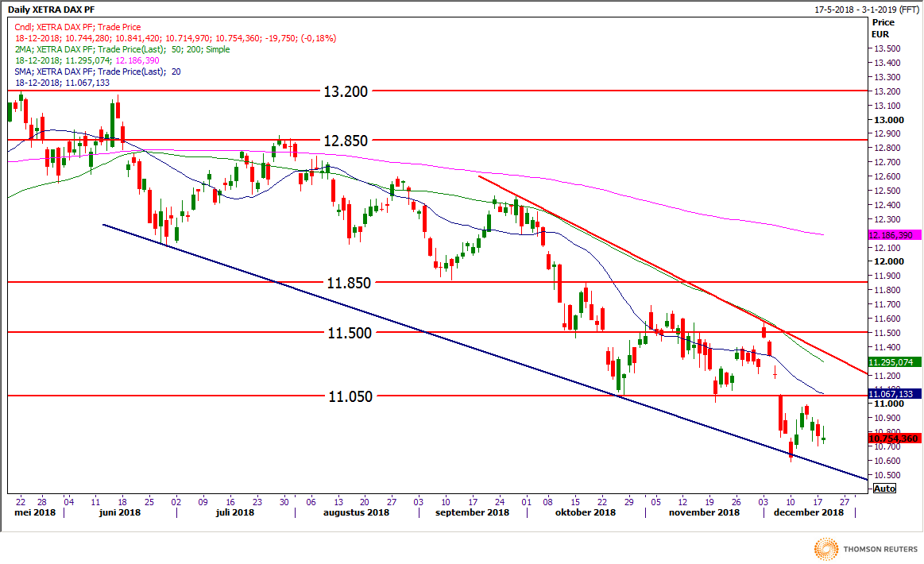This screenshot has width=924, height=564.
Task: Click the november 2018 month label
Action: click(704, 512)
